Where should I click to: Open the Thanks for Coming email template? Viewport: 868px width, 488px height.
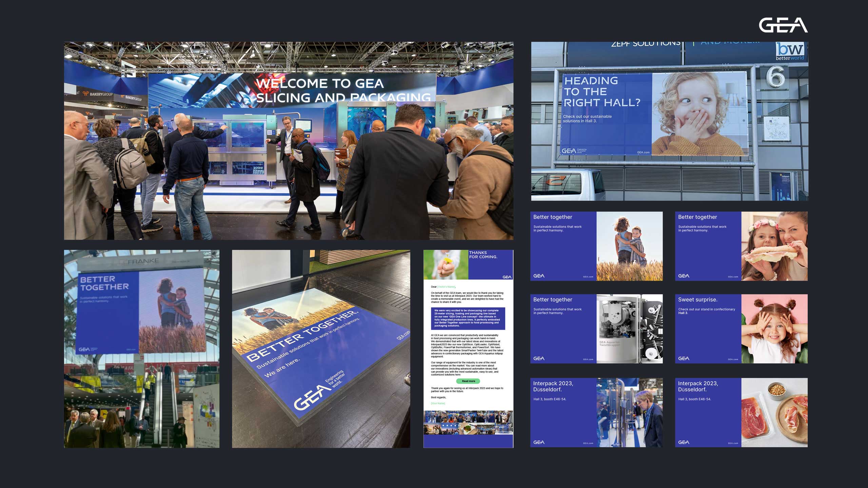(468, 349)
